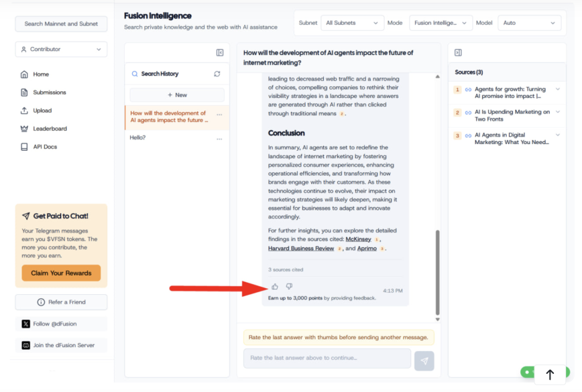This screenshot has width=582, height=392.
Task: Open the All Subnets dropdown
Action: coord(352,22)
